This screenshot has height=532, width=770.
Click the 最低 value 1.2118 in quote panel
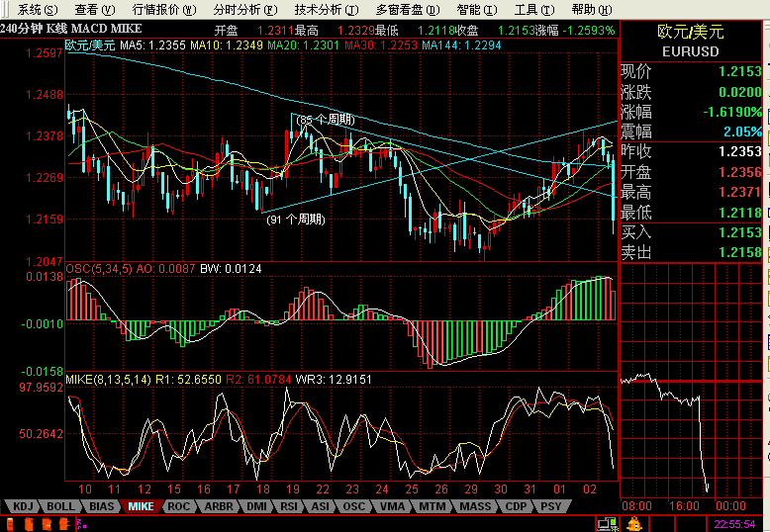point(740,213)
